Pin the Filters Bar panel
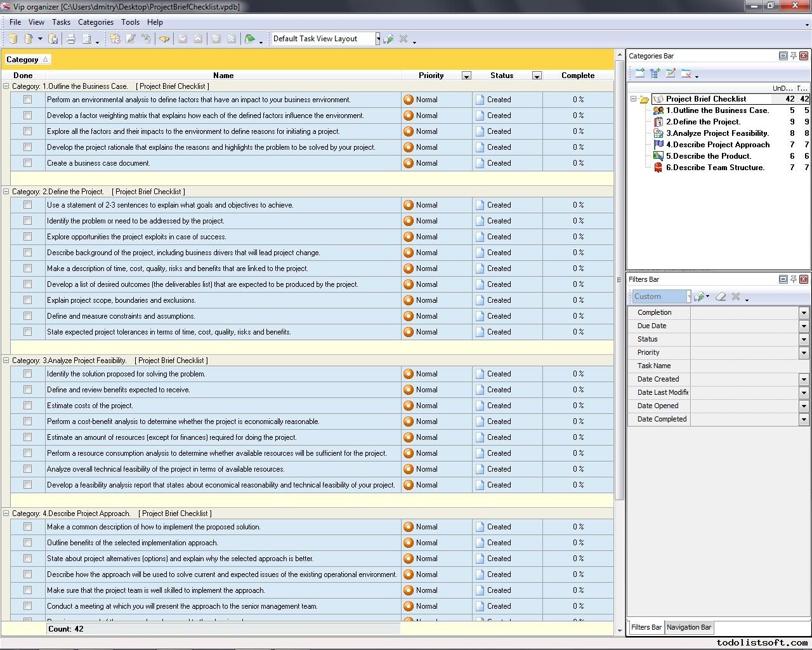 pyautogui.click(x=793, y=279)
